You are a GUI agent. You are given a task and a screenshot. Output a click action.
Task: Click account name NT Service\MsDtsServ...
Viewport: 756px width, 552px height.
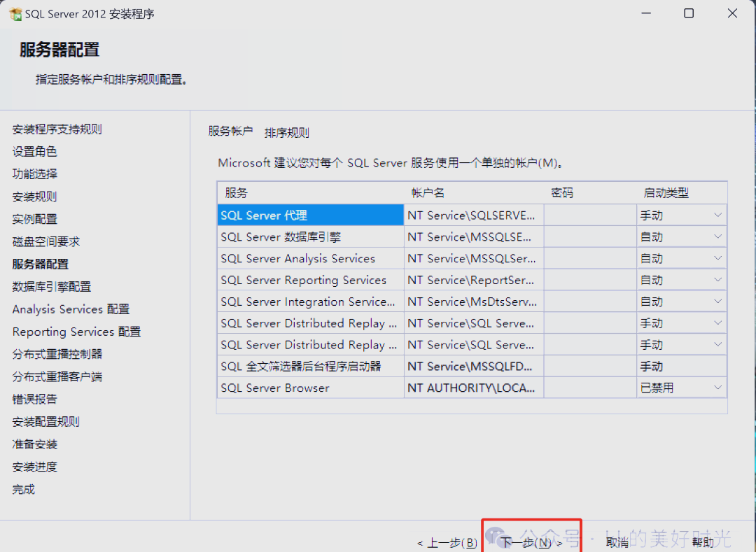tap(474, 302)
